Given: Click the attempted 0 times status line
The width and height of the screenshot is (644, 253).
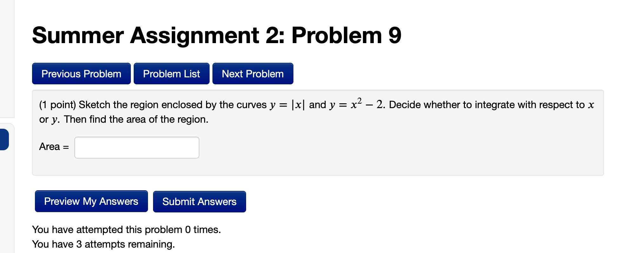Looking at the screenshot, I should 126,230.
